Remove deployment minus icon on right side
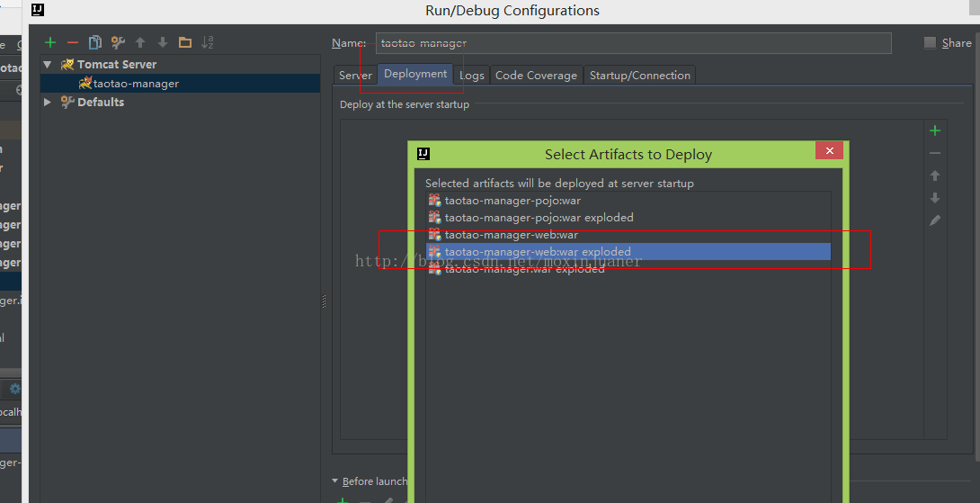 [935, 153]
